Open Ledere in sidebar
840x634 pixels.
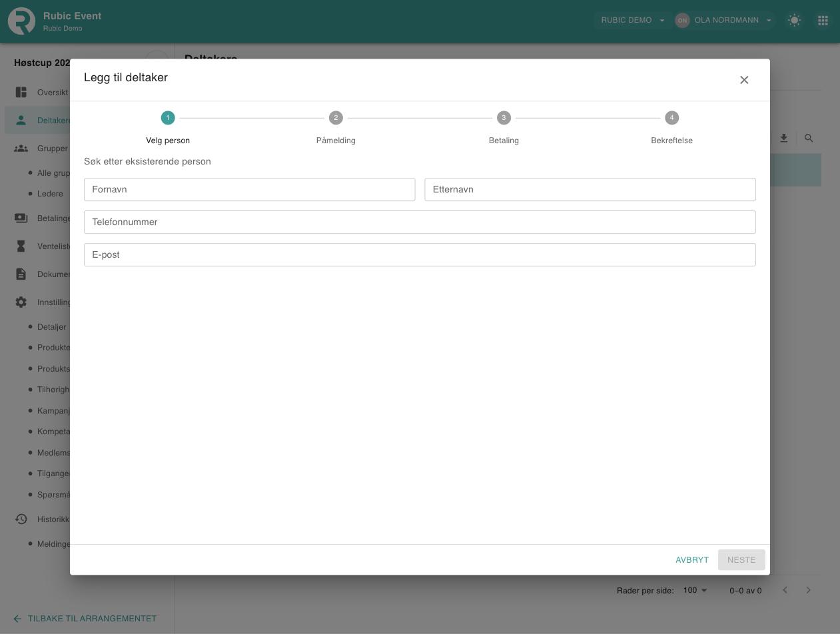pos(50,194)
